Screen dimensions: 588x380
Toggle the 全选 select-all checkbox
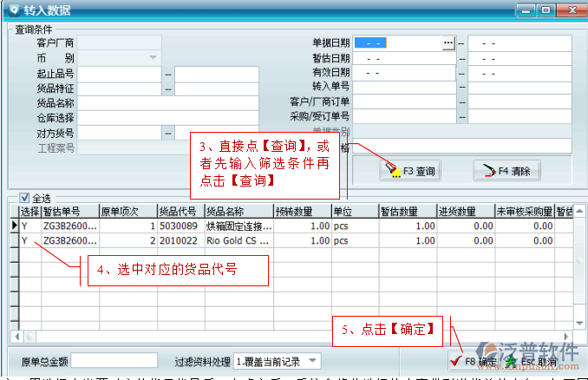tap(23, 198)
